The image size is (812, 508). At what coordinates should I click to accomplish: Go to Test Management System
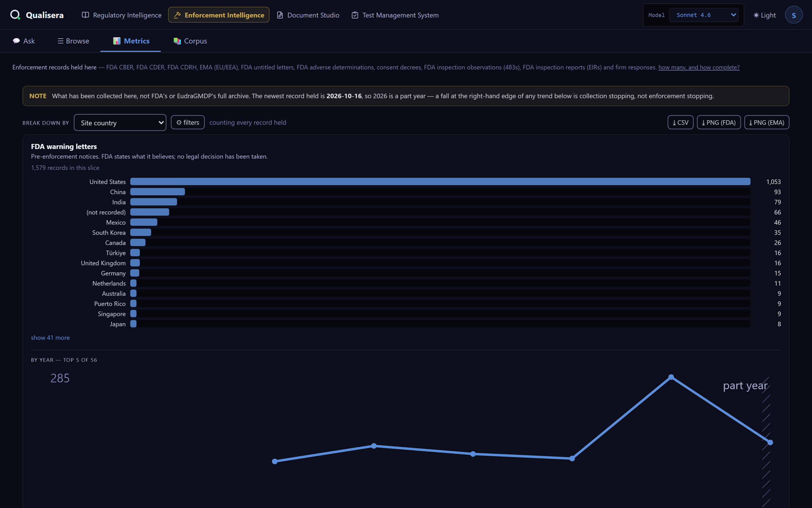[x=395, y=15]
